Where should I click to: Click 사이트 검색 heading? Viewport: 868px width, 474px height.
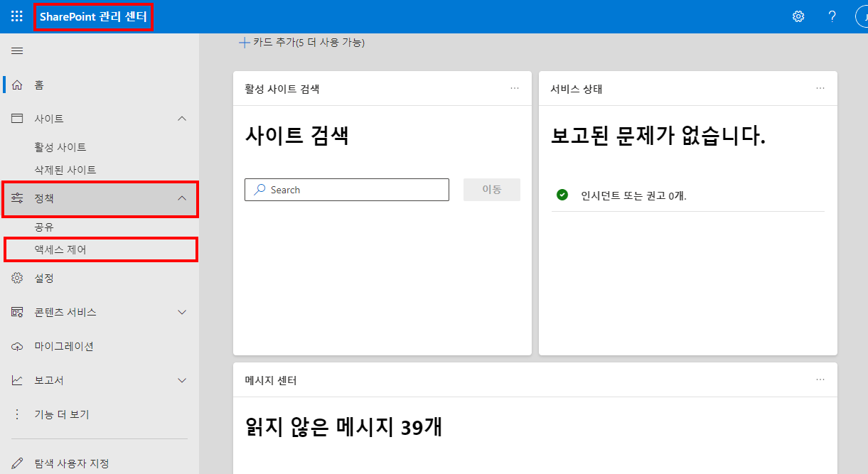coord(296,136)
